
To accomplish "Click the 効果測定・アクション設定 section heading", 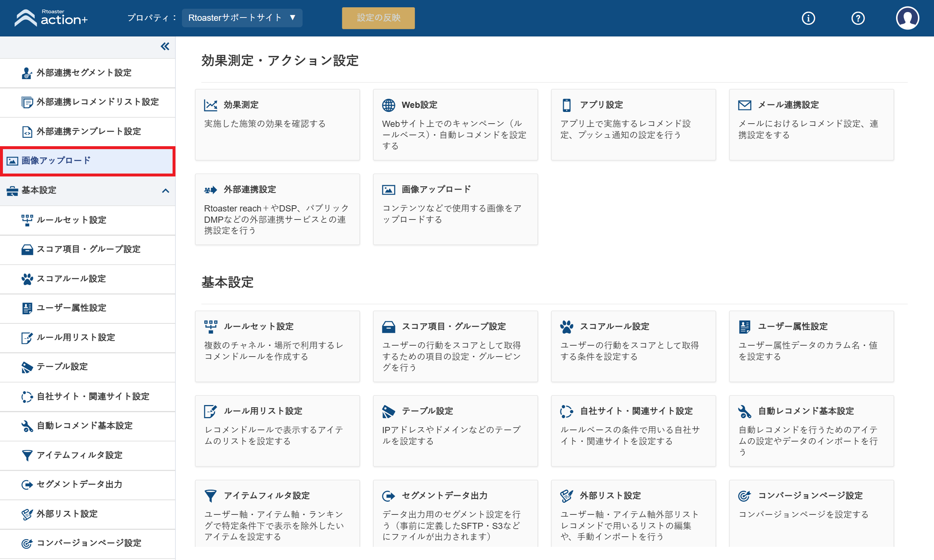I will tap(280, 61).
